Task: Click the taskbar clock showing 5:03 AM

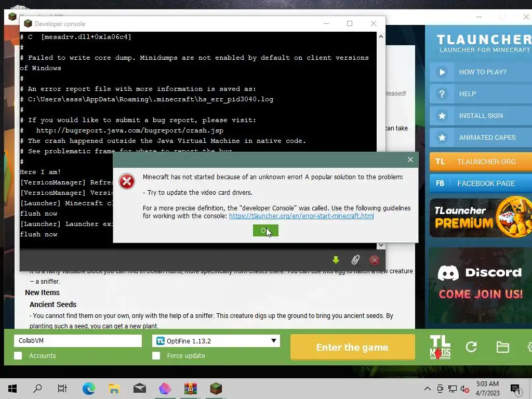Action: pos(487,389)
